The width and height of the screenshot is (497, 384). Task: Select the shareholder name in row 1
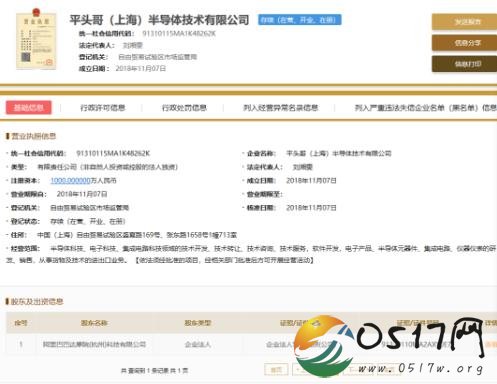click(94, 344)
